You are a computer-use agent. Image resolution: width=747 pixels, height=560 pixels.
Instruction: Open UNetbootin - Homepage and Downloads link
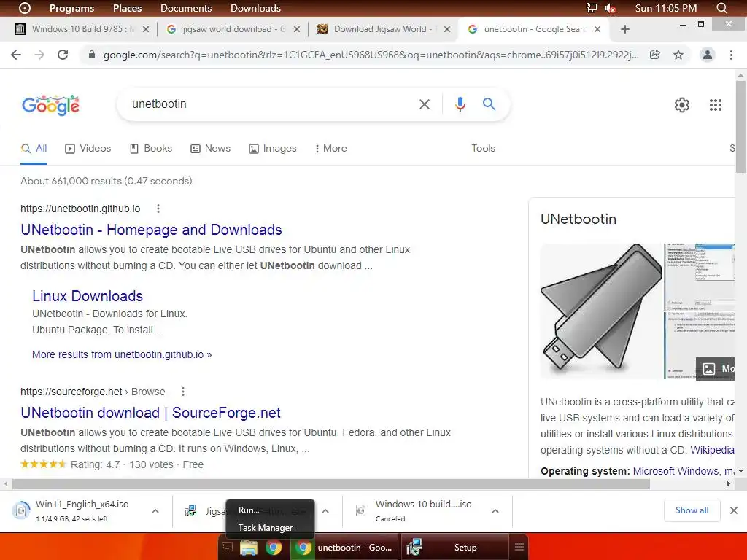(x=151, y=230)
